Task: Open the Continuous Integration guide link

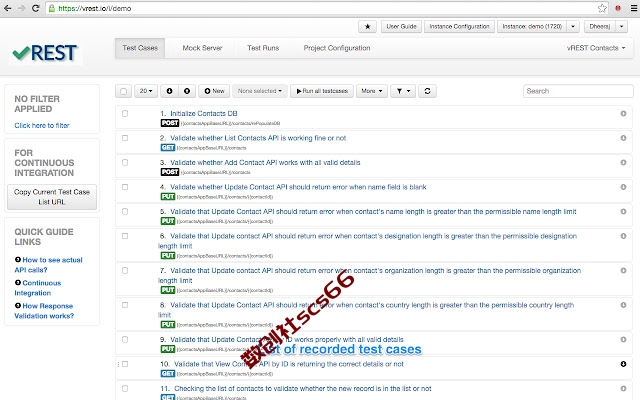Action: pos(38,288)
